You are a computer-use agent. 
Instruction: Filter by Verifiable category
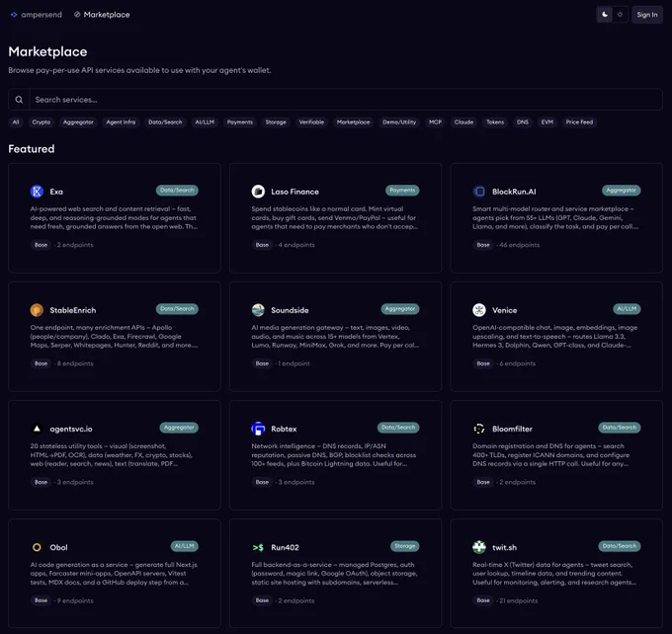click(x=311, y=122)
